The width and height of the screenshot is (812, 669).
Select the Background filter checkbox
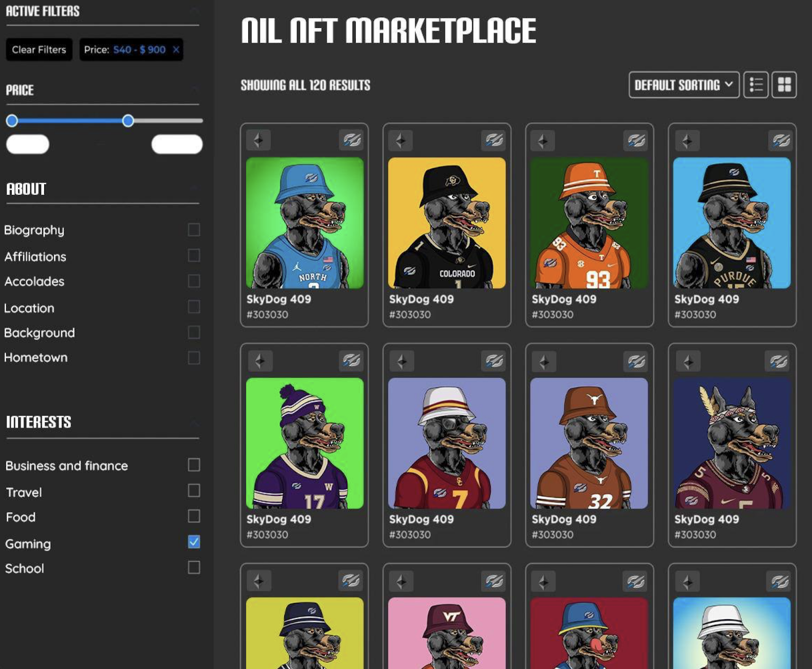click(194, 332)
